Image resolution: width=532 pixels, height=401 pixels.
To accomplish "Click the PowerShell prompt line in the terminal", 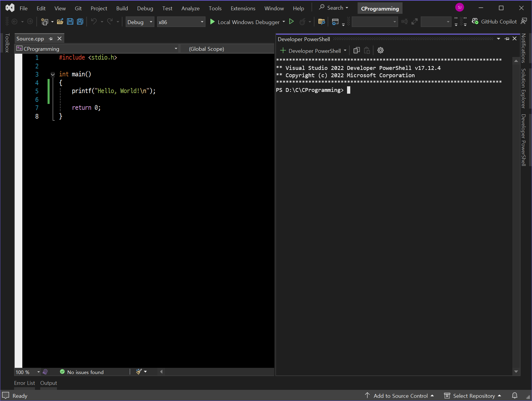I will [x=313, y=90].
